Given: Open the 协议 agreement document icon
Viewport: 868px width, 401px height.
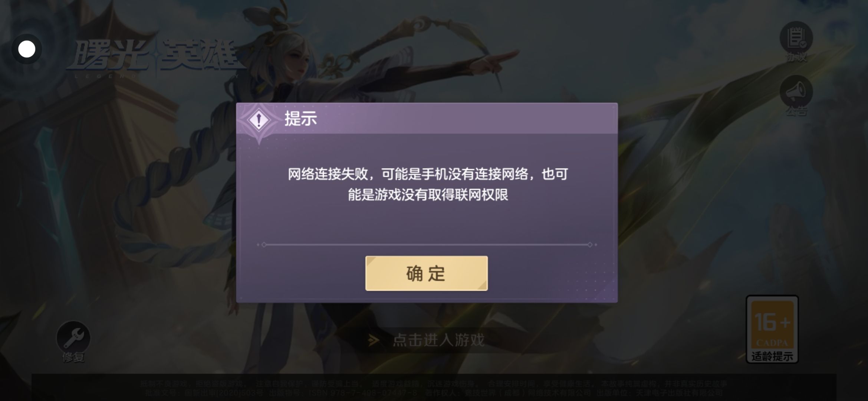Looking at the screenshot, I should coord(796,38).
